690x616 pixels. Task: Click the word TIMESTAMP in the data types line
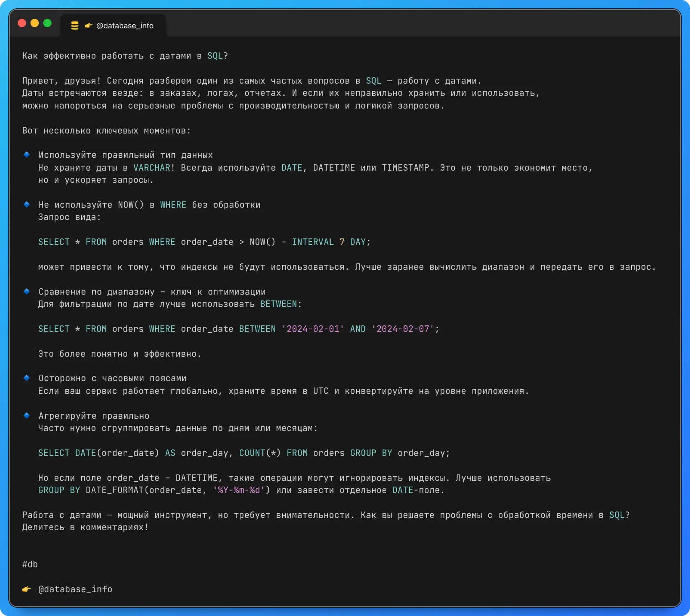coord(405,168)
